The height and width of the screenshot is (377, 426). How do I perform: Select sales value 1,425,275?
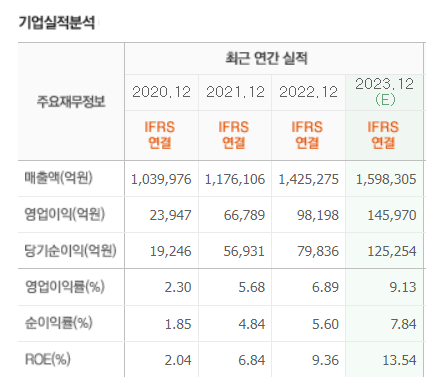(309, 179)
